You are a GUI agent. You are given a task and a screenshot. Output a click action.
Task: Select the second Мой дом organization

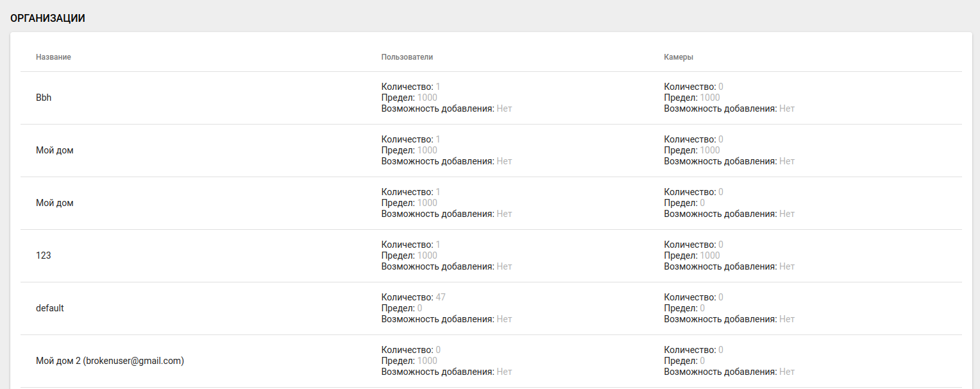pos(55,203)
